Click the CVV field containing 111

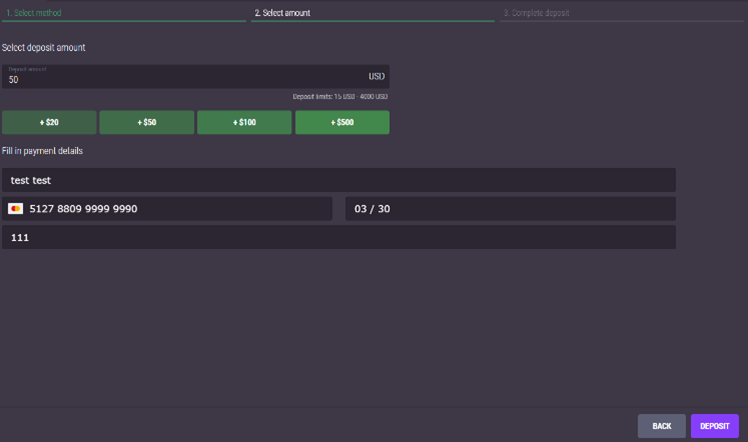click(338, 237)
